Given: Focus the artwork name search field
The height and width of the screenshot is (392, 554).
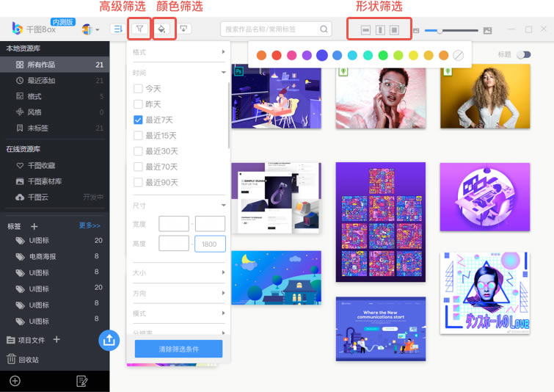Looking at the screenshot, I should pos(276,29).
